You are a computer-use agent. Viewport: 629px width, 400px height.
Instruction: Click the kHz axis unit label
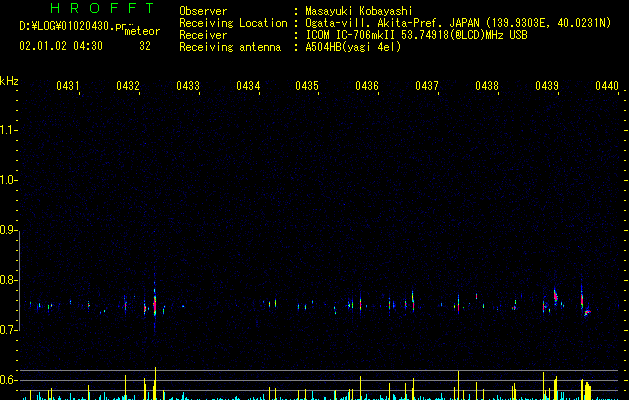9,81
